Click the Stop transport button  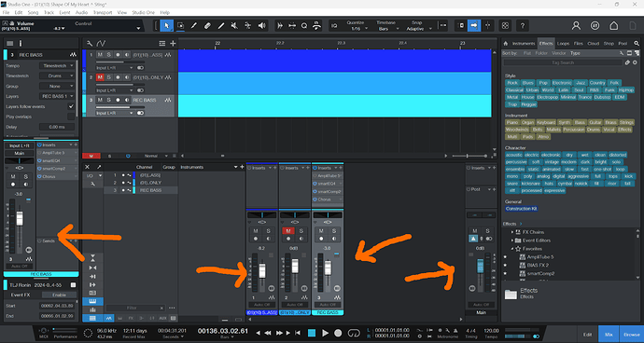[x=312, y=333]
